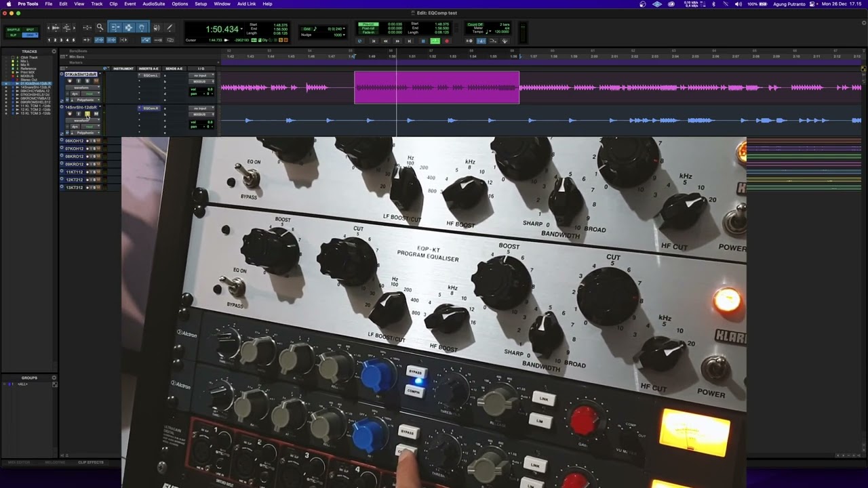
Task: Click the red Record transport button
Action: click(x=447, y=41)
